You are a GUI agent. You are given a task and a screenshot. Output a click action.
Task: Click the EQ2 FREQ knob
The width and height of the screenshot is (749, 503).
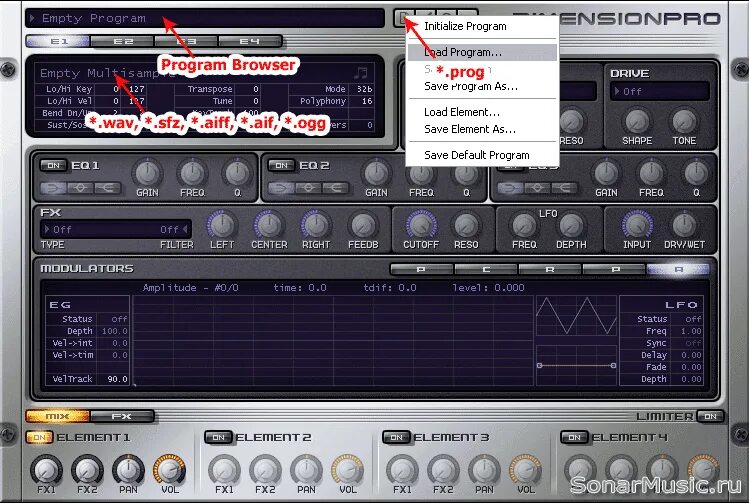tap(421, 173)
